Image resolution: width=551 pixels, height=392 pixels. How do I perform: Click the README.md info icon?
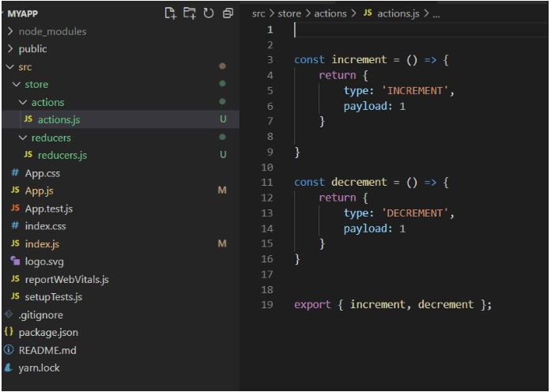point(9,350)
